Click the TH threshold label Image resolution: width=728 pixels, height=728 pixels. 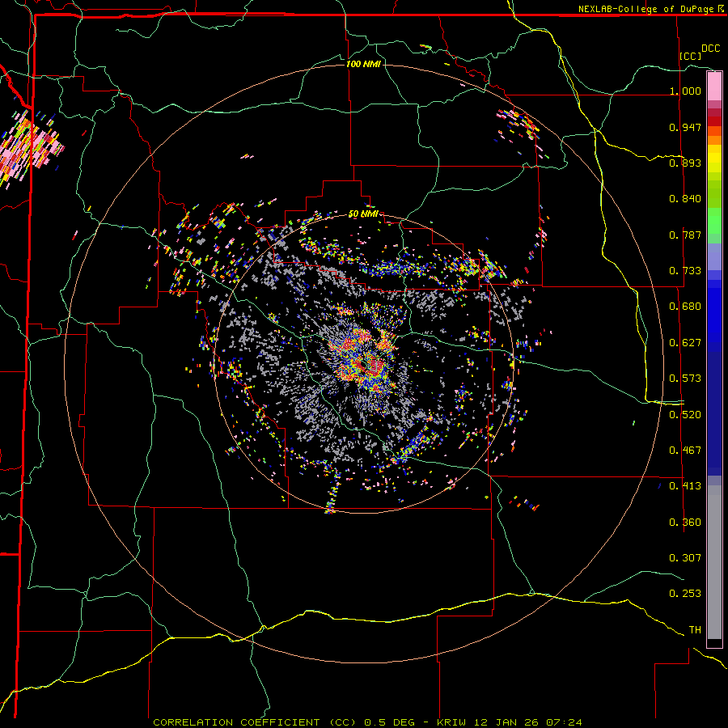click(x=695, y=630)
